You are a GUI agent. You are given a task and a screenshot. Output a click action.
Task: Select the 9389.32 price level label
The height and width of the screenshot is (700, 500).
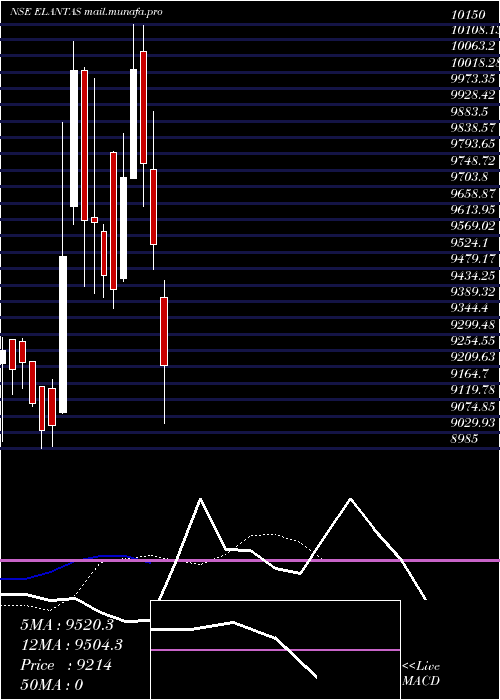(473, 292)
